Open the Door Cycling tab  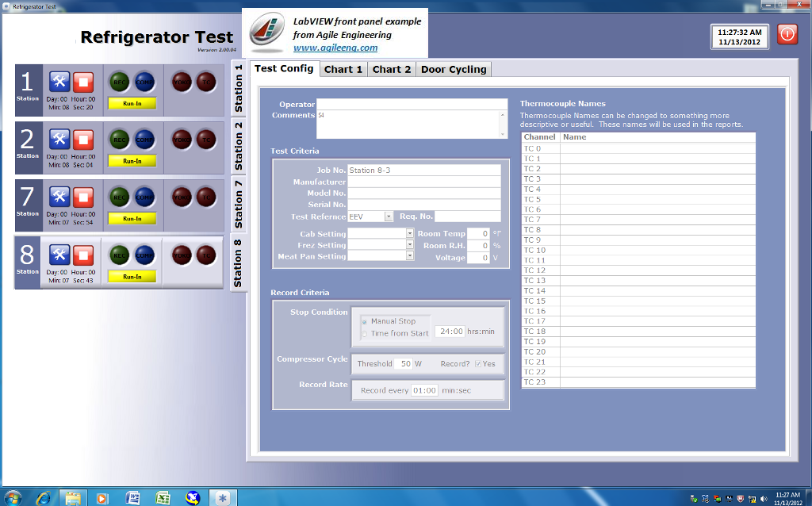(x=454, y=70)
